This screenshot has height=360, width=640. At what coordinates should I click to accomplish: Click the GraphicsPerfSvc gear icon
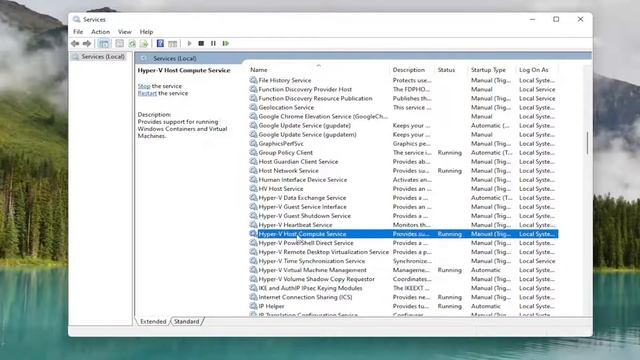pos(253,143)
